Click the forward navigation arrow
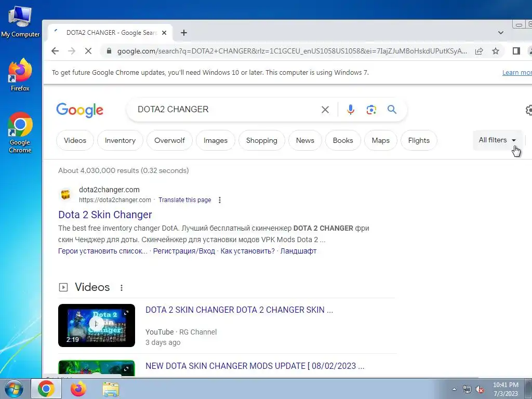This screenshot has width=532, height=399. pos(72,51)
